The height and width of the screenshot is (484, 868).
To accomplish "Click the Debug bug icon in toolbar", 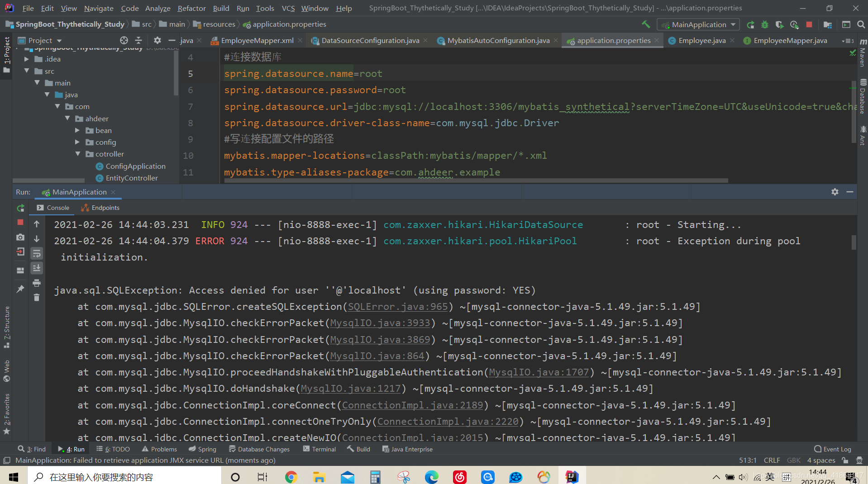I will point(765,24).
